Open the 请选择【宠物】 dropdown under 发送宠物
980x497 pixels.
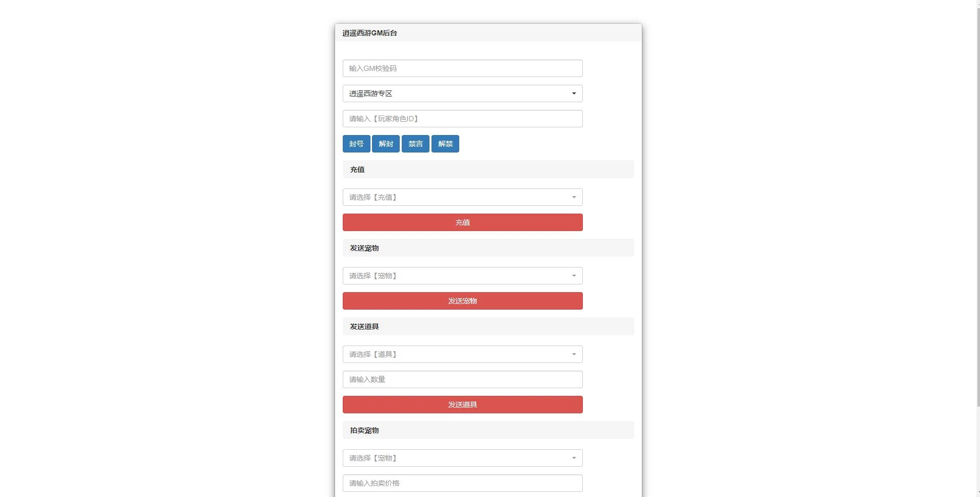pos(462,276)
